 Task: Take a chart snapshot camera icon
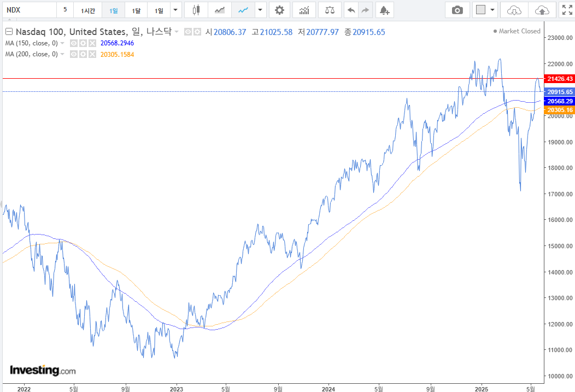coord(457,10)
